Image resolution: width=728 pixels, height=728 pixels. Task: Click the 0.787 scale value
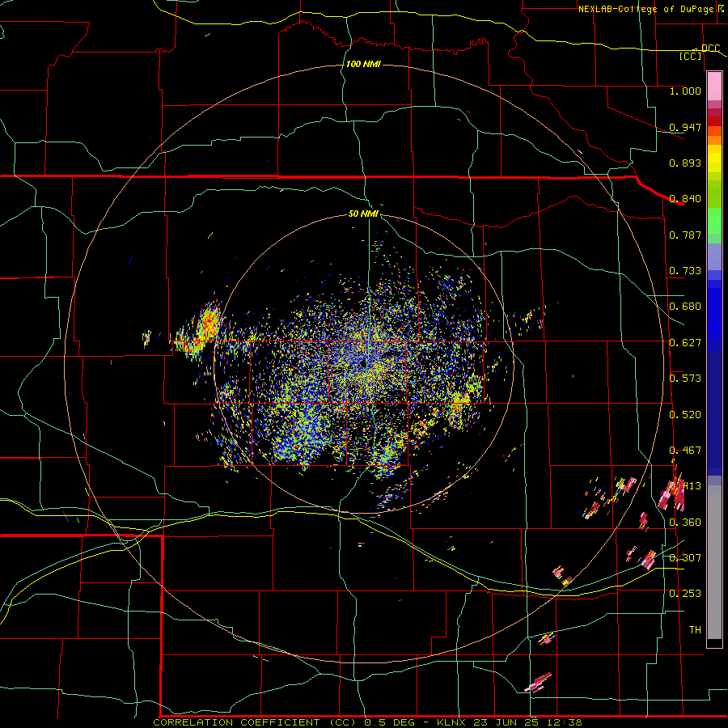[685, 235]
